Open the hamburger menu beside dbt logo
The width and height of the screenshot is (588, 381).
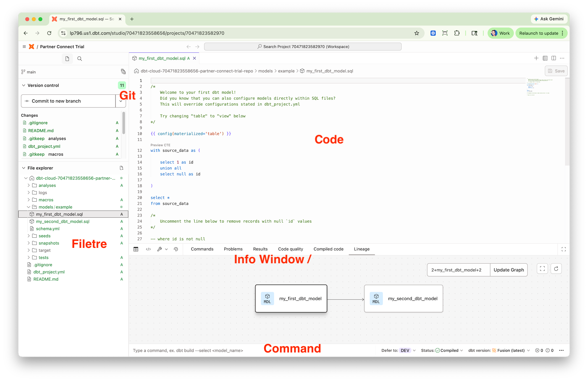pos(24,47)
